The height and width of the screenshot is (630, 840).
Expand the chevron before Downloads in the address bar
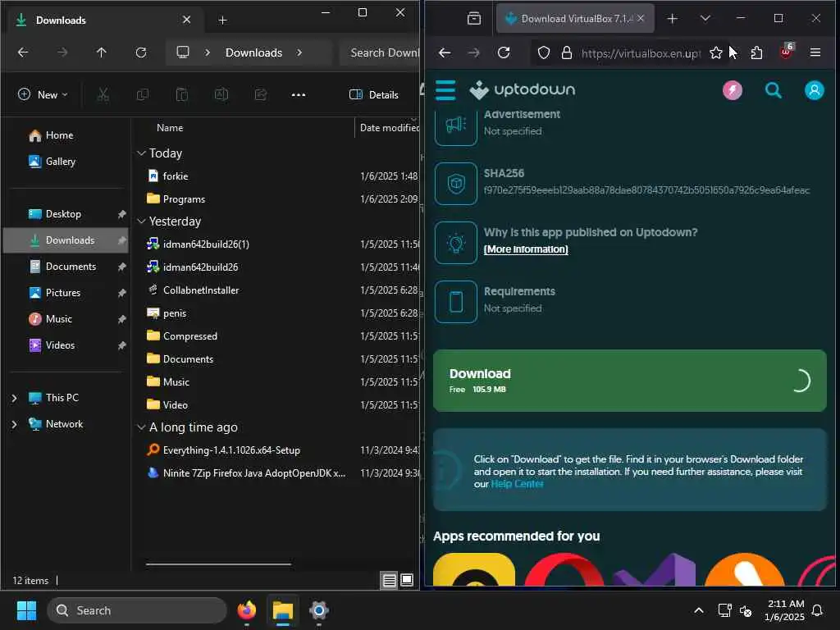pyautogui.click(x=208, y=52)
